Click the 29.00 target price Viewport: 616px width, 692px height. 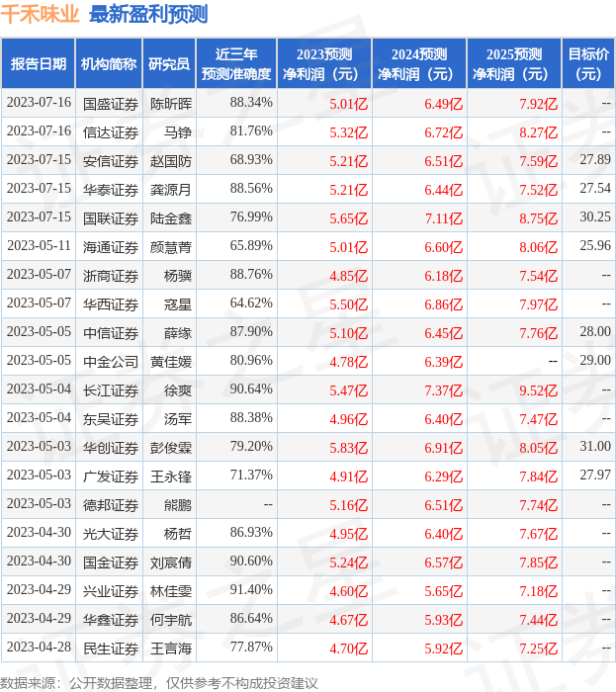(x=595, y=361)
